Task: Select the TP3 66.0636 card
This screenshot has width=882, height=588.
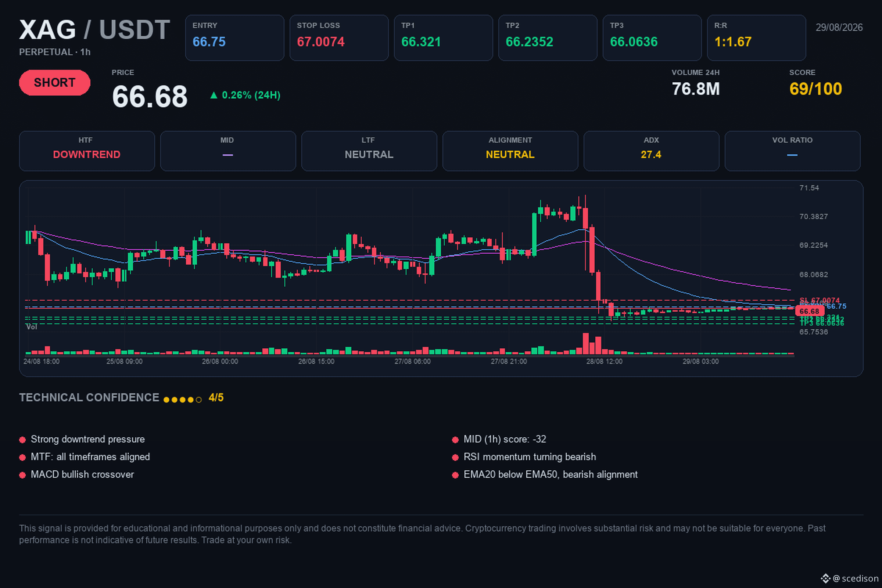Action: click(652, 38)
